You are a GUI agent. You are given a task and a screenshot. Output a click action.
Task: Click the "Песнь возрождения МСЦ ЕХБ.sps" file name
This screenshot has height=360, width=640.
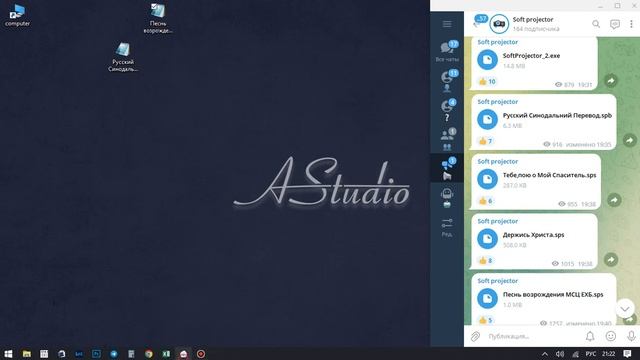click(553, 294)
